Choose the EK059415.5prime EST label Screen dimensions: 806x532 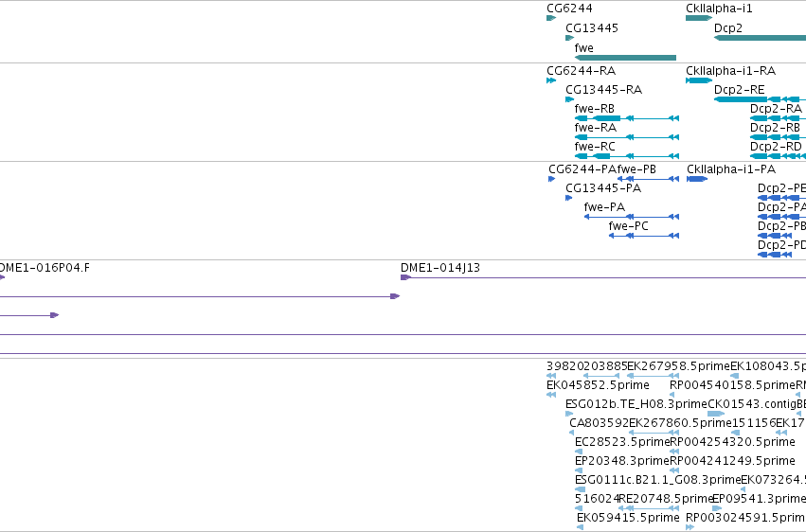pos(628,518)
